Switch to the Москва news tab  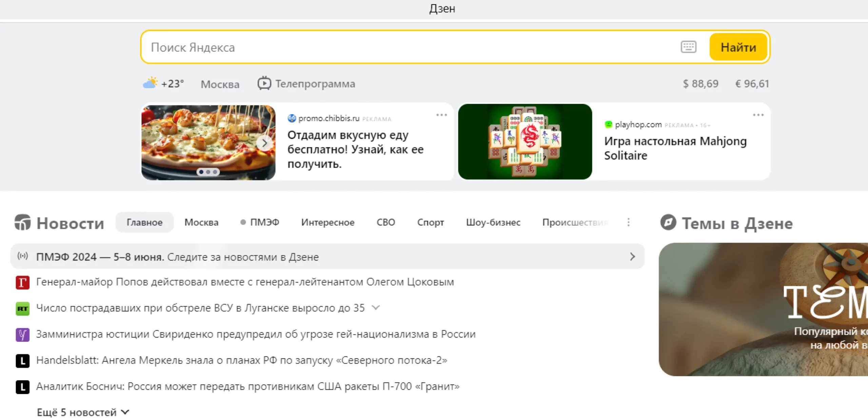[x=201, y=222]
